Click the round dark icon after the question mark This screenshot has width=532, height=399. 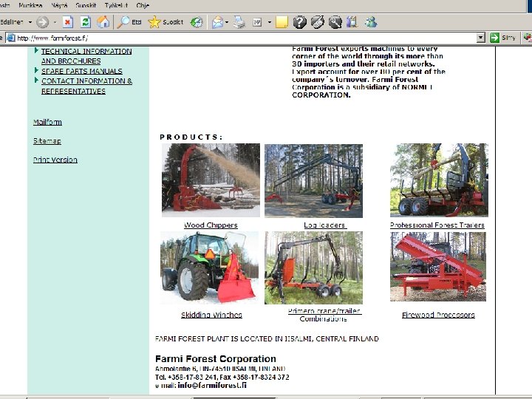318,22
